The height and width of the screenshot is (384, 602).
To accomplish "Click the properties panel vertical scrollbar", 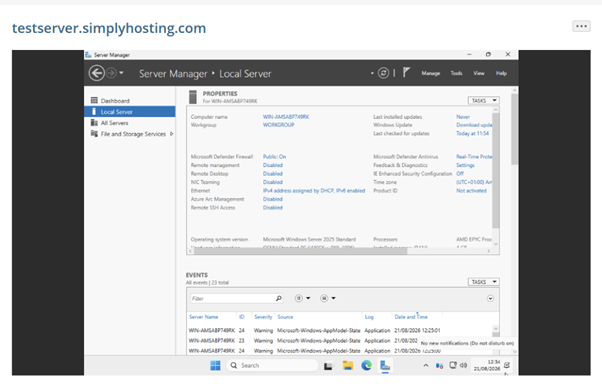I will click(496, 171).
